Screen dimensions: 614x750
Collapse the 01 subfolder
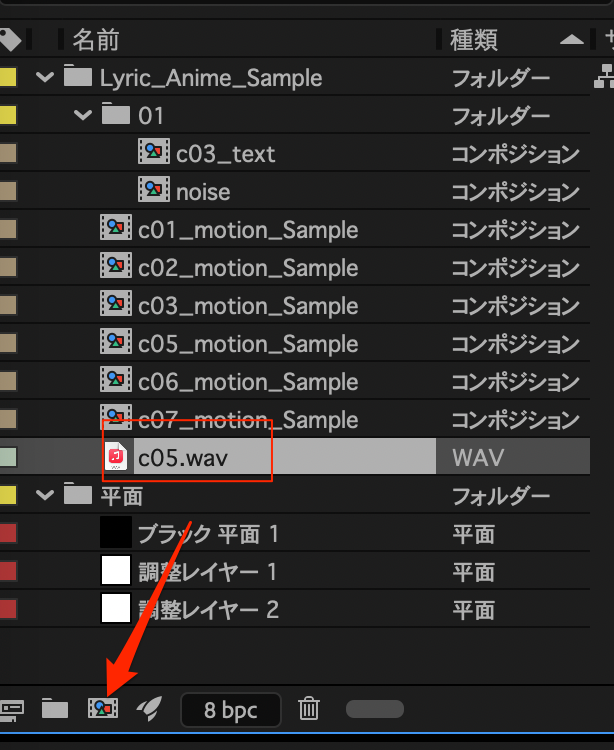point(82,116)
